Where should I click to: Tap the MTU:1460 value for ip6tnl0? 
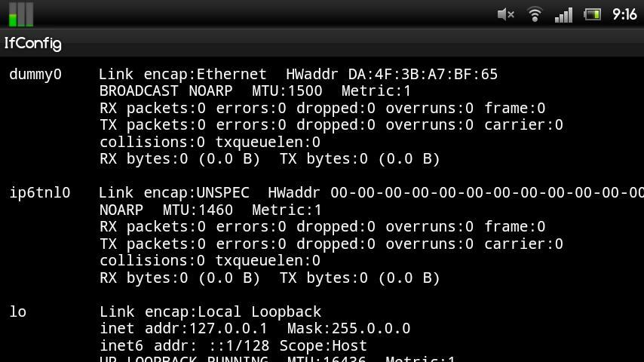coord(198,210)
